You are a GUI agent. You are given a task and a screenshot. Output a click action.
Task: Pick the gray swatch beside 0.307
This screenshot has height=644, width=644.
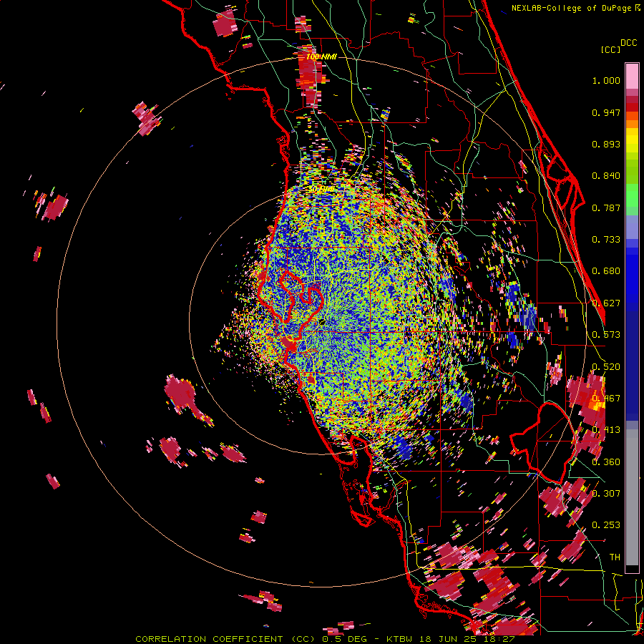click(x=632, y=497)
